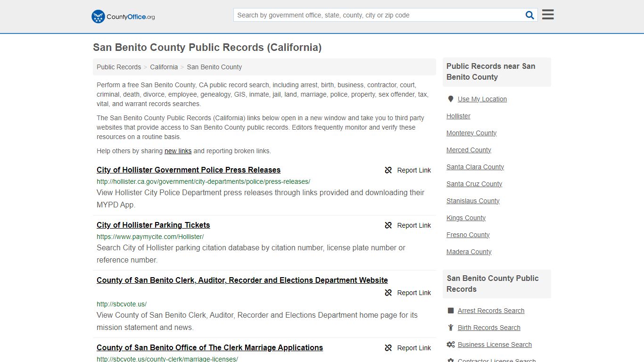Viewport: 644px width, 362px height.
Task: Open Merced County public records
Action: tap(469, 150)
